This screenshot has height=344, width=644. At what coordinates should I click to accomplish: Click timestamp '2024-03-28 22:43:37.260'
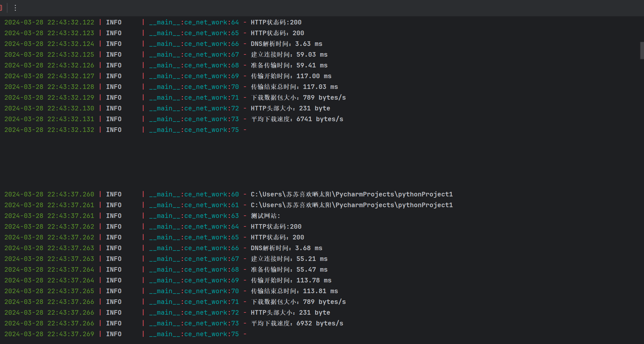(x=49, y=194)
